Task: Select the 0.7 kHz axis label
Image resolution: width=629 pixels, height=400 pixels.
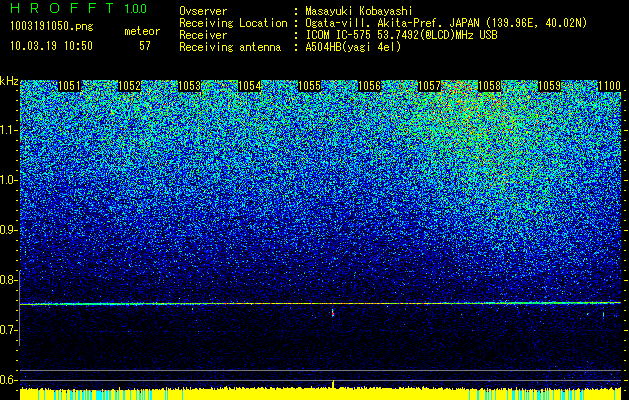Action: pos(8,330)
